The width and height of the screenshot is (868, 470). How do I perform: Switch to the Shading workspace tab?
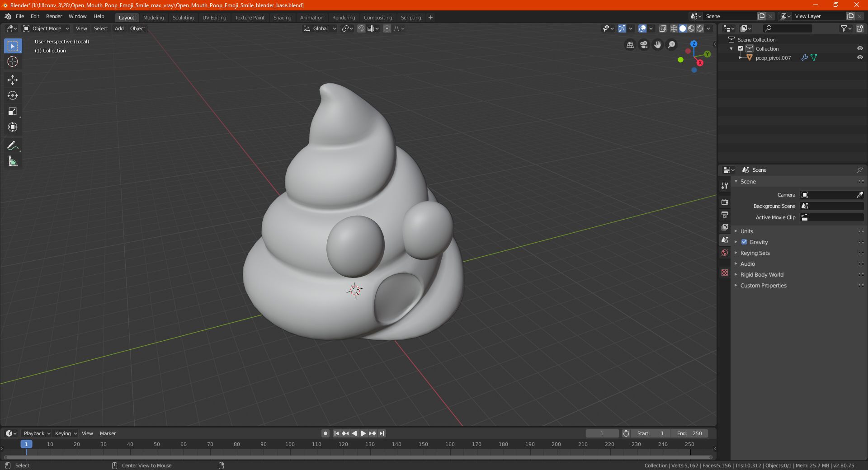tap(282, 18)
